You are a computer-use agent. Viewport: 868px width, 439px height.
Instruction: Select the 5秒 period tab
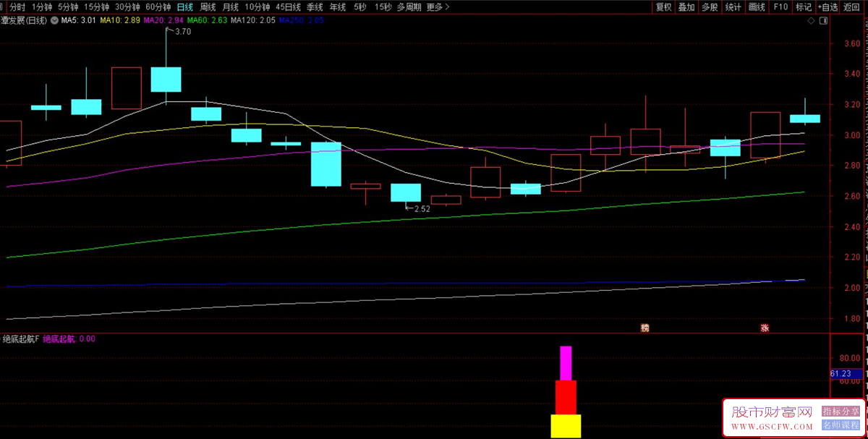pyautogui.click(x=359, y=7)
